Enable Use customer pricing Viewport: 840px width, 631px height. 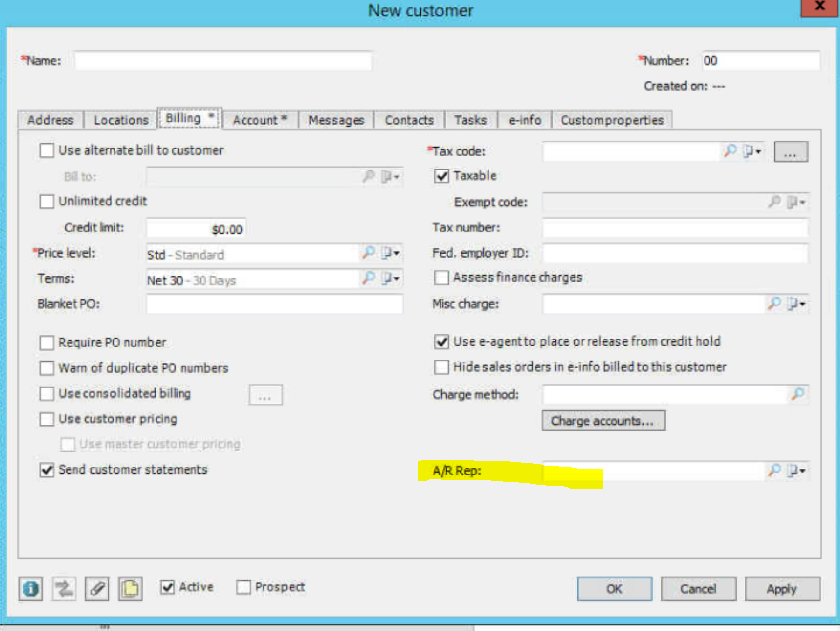pyautogui.click(x=47, y=419)
